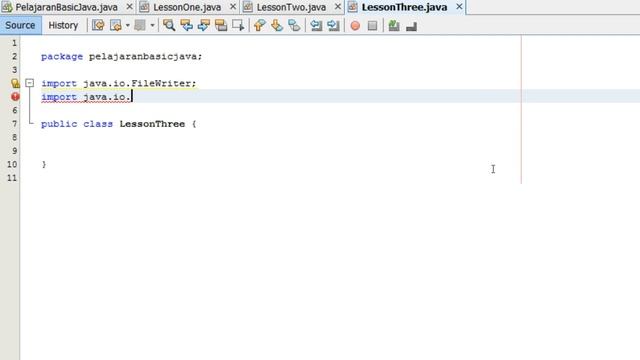Switch to the Source view

tap(20, 25)
